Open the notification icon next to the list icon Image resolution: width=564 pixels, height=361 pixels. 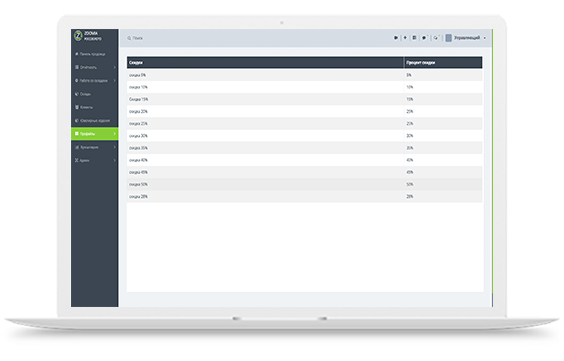(424, 38)
